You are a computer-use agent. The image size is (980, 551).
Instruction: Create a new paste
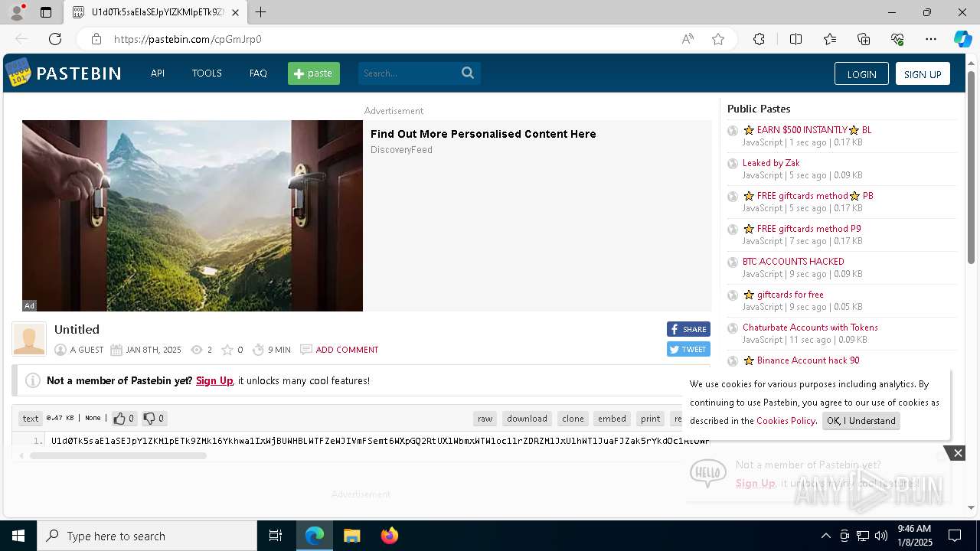(x=314, y=73)
